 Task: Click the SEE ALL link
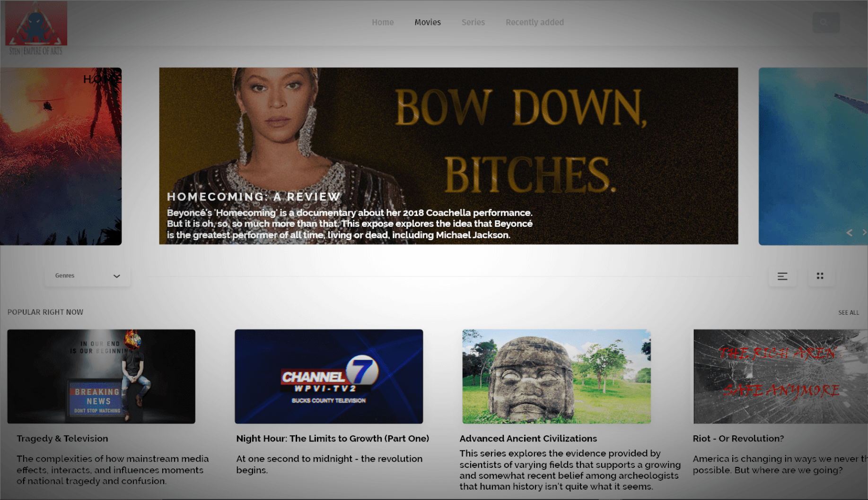pos(849,312)
